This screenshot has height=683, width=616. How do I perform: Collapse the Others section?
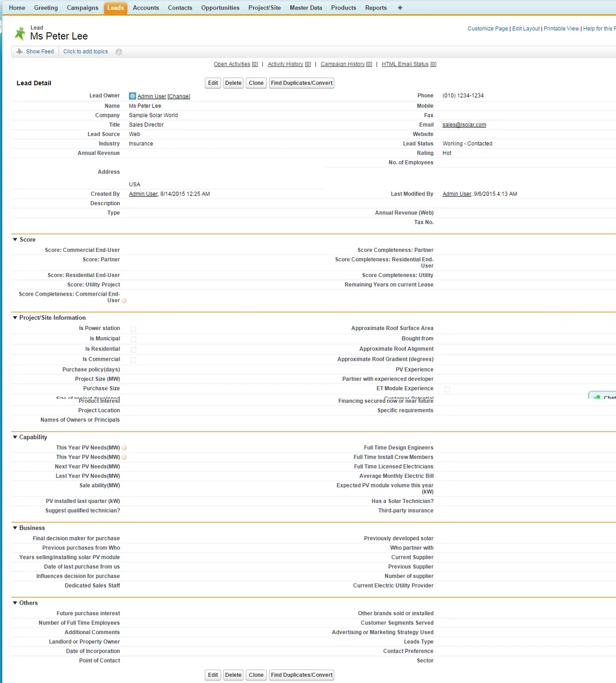(15, 603)
